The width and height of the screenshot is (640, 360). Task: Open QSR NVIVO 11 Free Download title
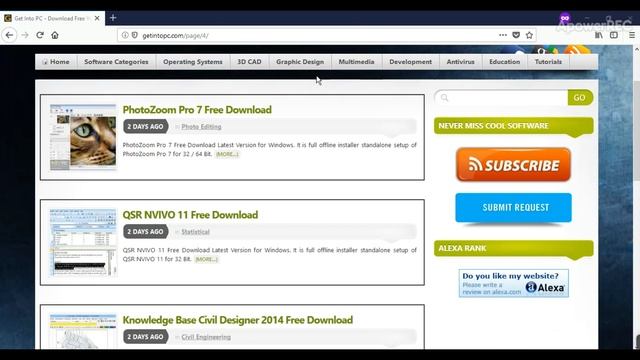pyautogui.click(x=190, y=215)
